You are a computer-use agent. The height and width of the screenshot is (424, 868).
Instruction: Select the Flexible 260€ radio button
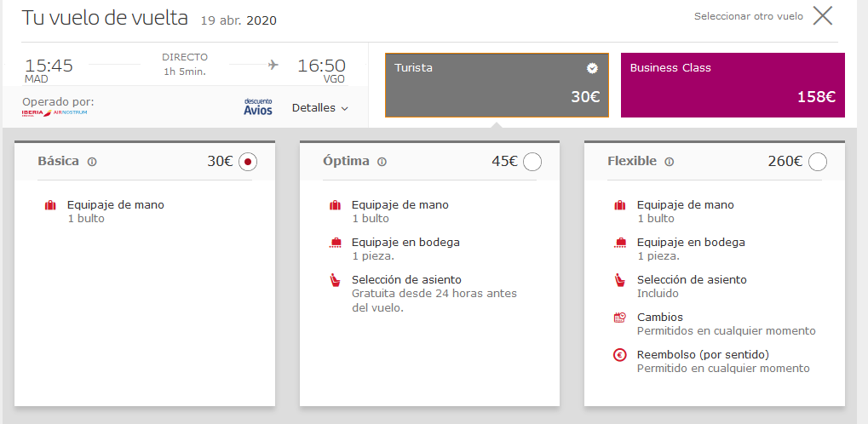pos(818,162)
